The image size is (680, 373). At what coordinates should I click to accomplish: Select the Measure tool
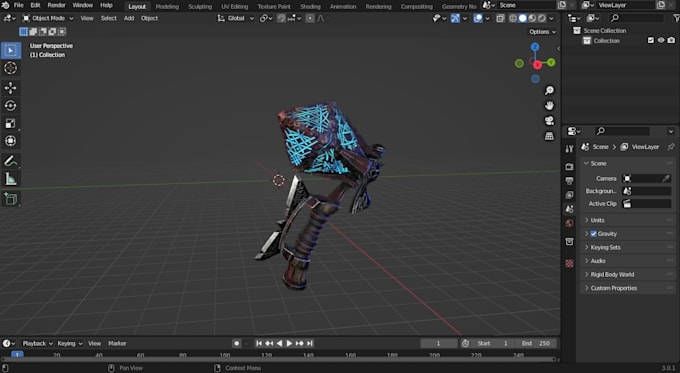click(x=10, y=179)
